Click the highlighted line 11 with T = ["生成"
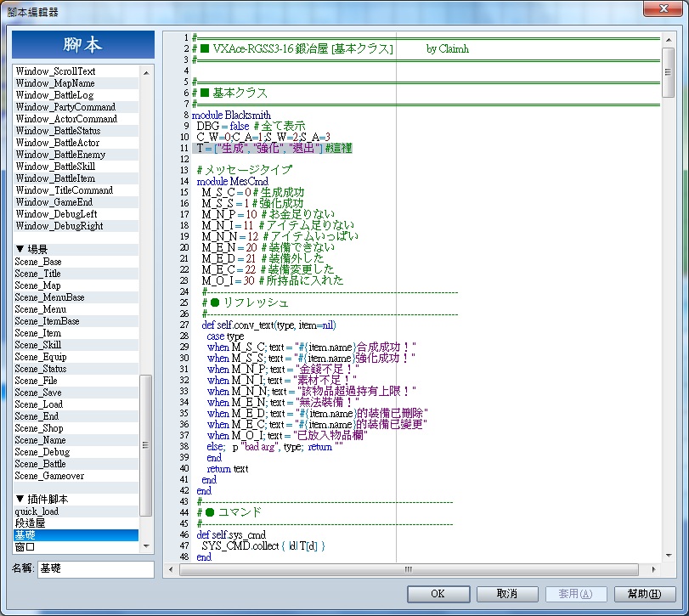 point(273,148)
